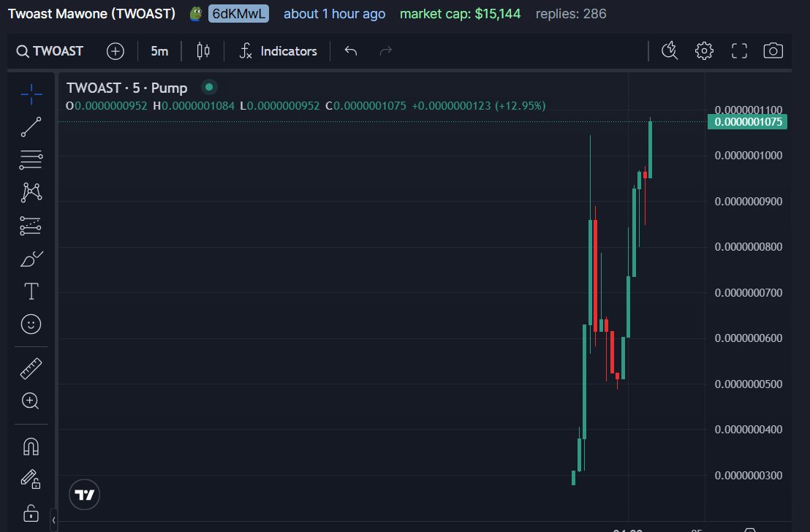Open the XABCD pattern tool

click(x=31, y=191)
